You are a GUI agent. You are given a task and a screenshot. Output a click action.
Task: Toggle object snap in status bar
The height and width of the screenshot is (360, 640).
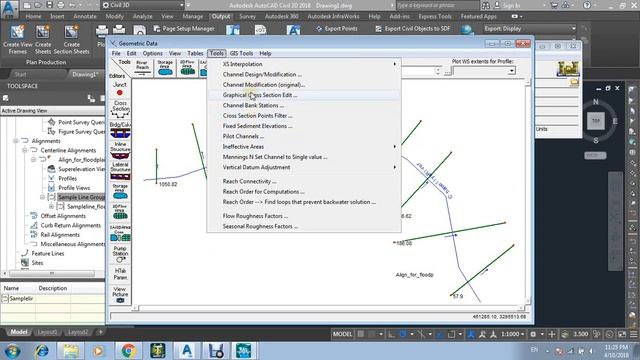pyautogui.click(x=451, y=334)
